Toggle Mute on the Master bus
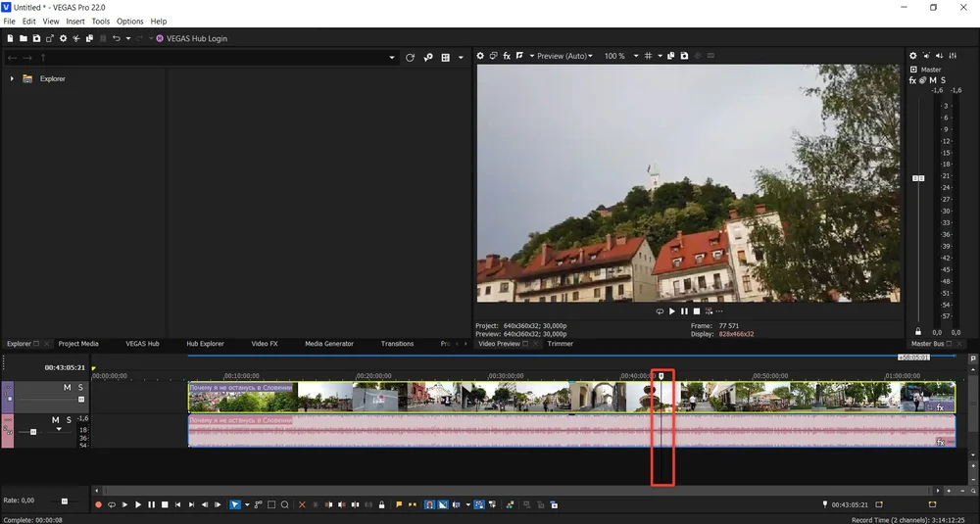Viewport: 980px width, 524px height. (932, 80)
